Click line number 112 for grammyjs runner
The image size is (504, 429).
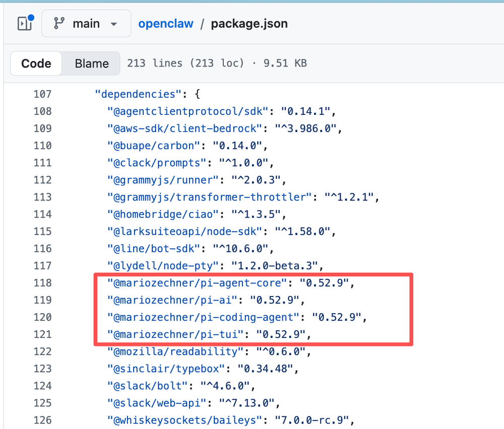(42, 180)
